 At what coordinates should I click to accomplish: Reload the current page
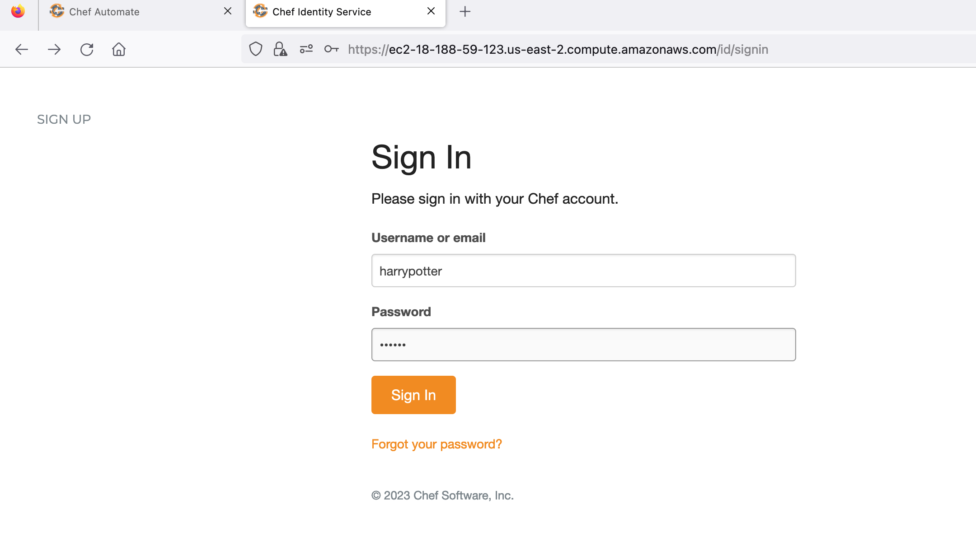pos(87,49)
